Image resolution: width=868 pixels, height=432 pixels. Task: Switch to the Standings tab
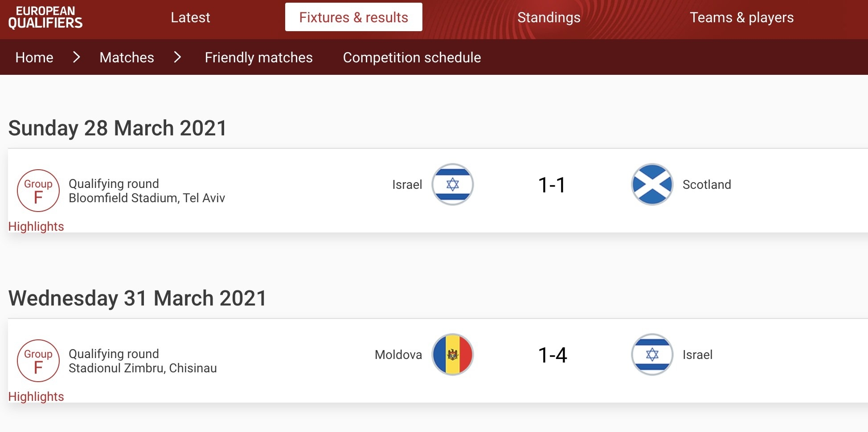pos(549,17)
